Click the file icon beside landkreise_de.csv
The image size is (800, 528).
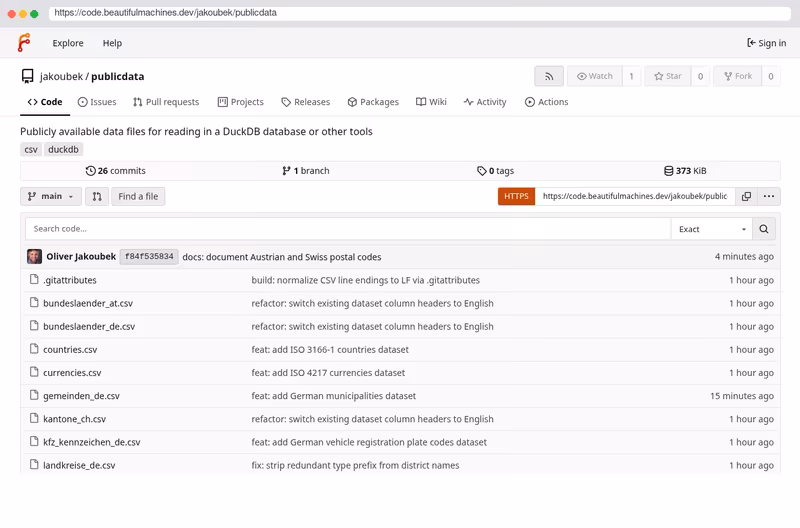[x=34, y=465]
